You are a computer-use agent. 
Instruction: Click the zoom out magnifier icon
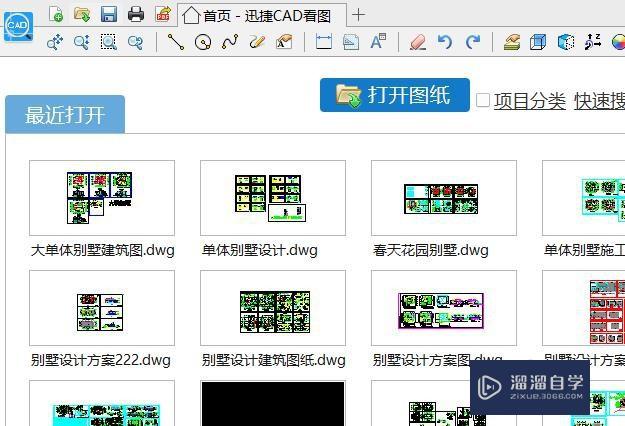coord(136,42)
